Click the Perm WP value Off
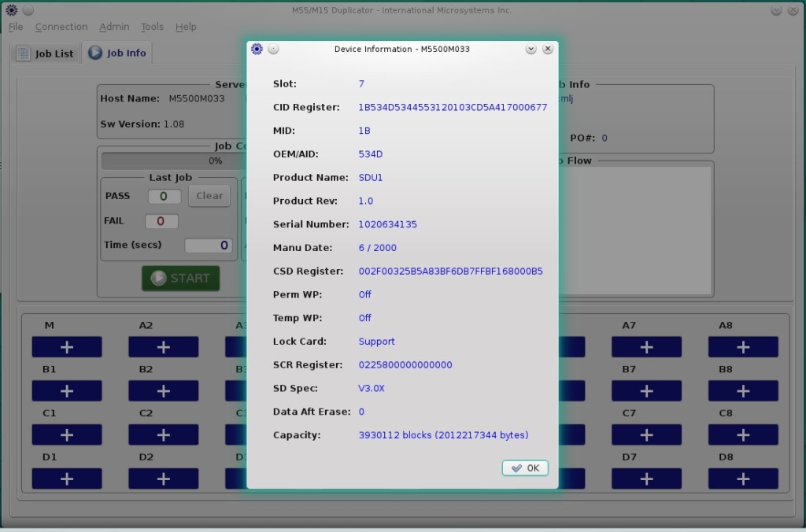This screenshot has height=532, width=806. pyautogui.click(x=364, y=294)
